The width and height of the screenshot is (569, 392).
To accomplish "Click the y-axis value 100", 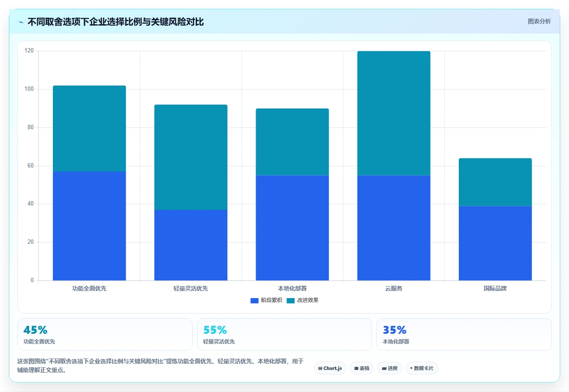I will point(29,89).
